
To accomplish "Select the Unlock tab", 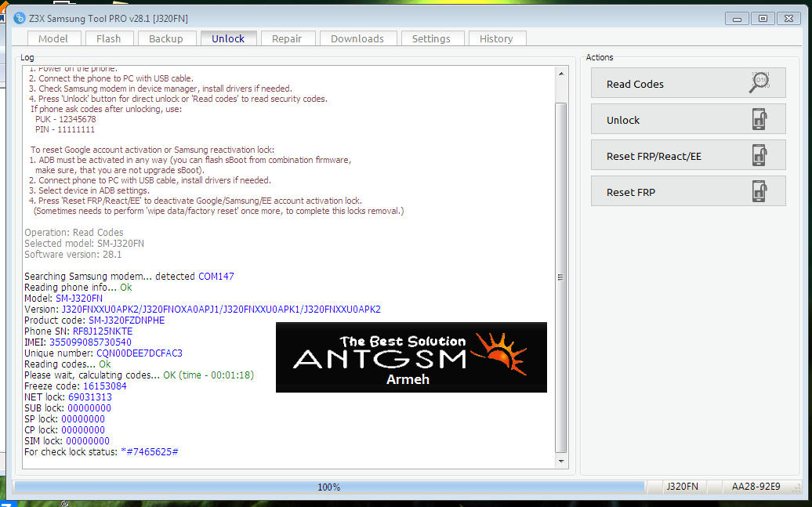I will click(228, 39).
